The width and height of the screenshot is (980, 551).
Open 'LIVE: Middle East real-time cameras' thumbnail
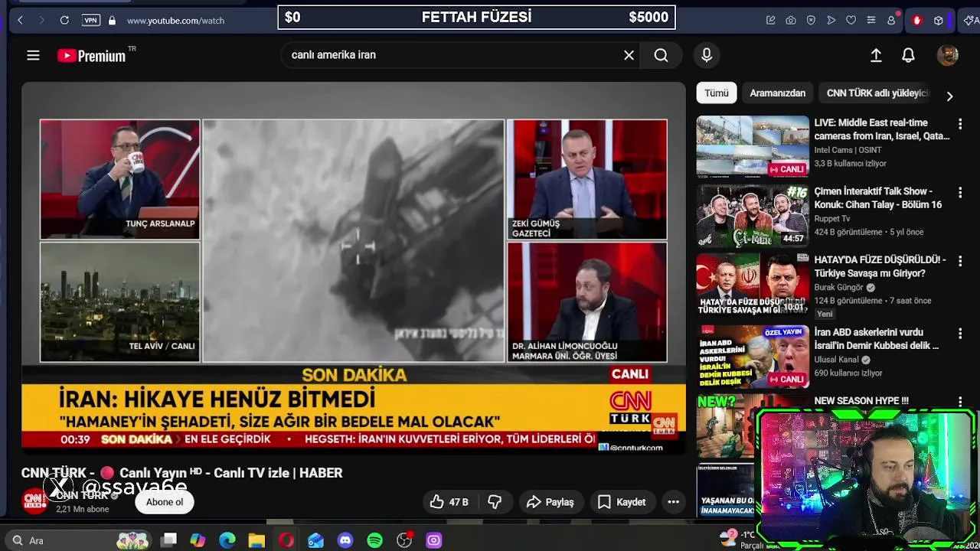(x=753, y=147)
